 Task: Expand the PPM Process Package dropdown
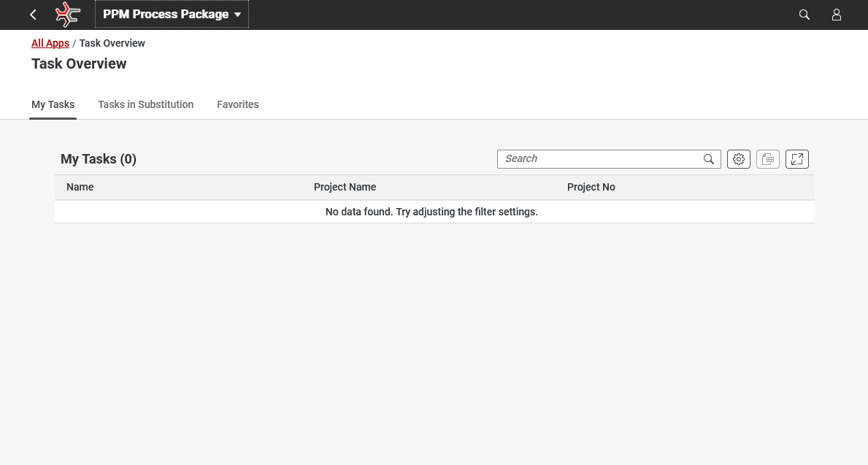click(x=172, y=15)
